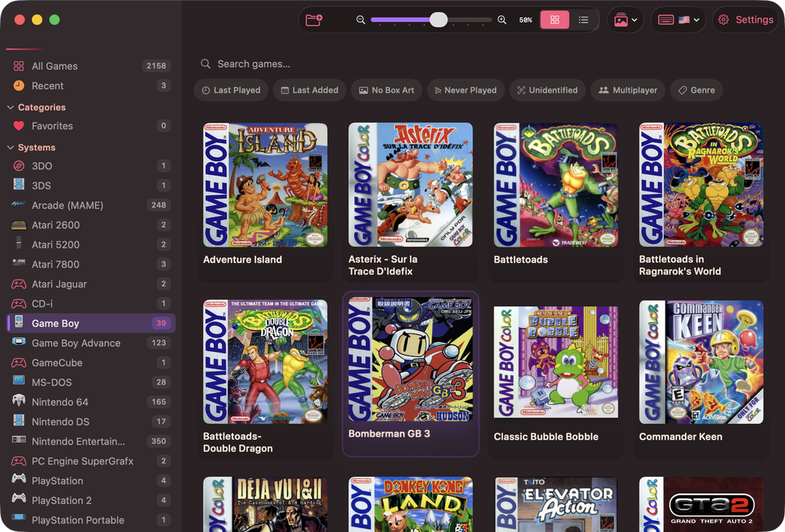Click the Atari 2600 console icon

click(18, 225)
